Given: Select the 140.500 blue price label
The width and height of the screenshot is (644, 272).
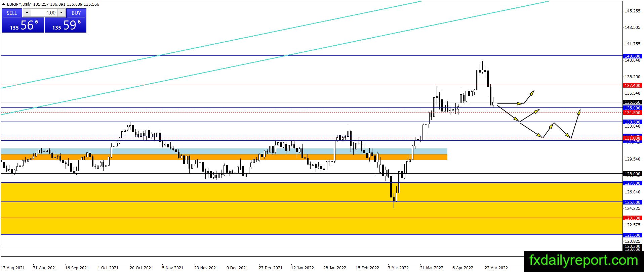Looking at the screenshot, I should coord(633,56).
